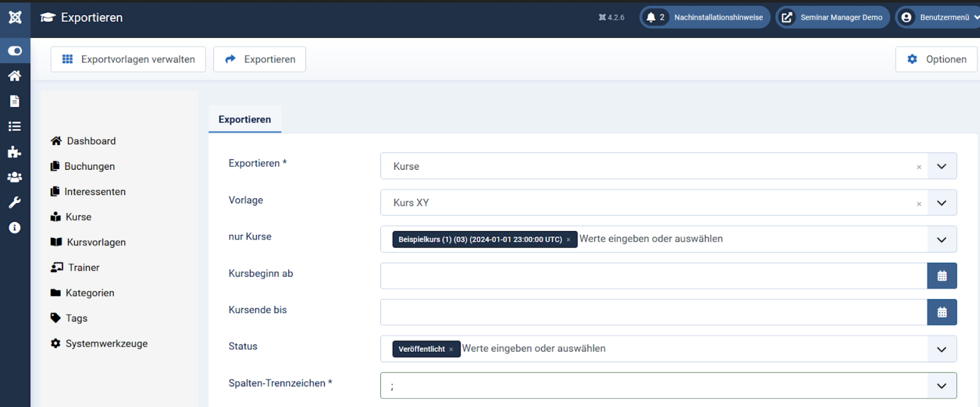Remove the Beispielkurs tag from nur Kurse
The image size is (980, 407).
(568, 240)
